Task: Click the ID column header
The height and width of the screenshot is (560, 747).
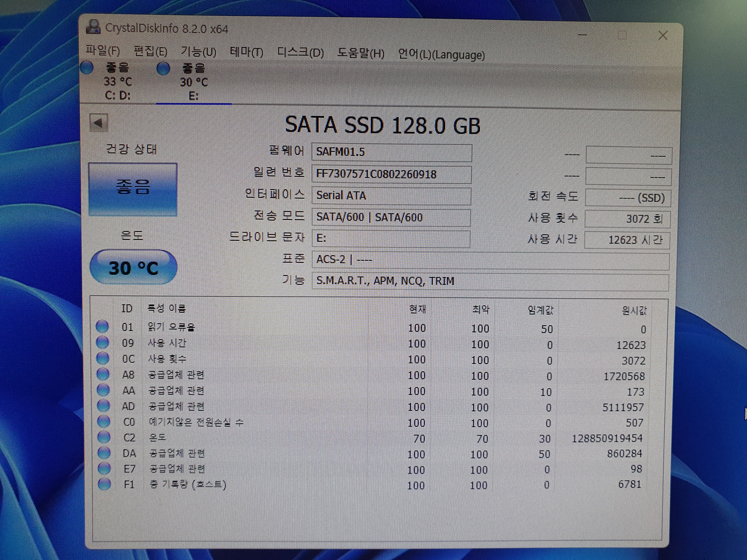Action: tap(127, 309)
